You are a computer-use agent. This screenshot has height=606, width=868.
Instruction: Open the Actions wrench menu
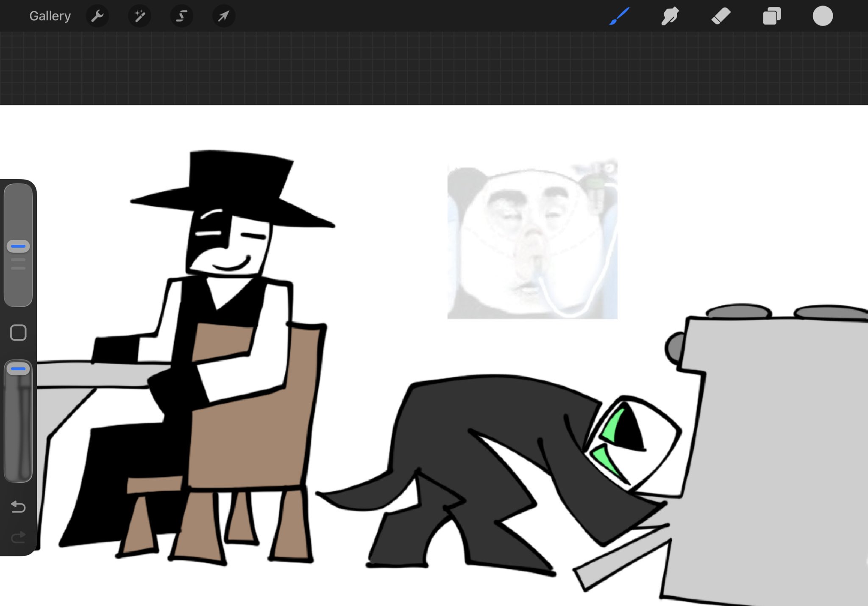[x=97, y=16]
